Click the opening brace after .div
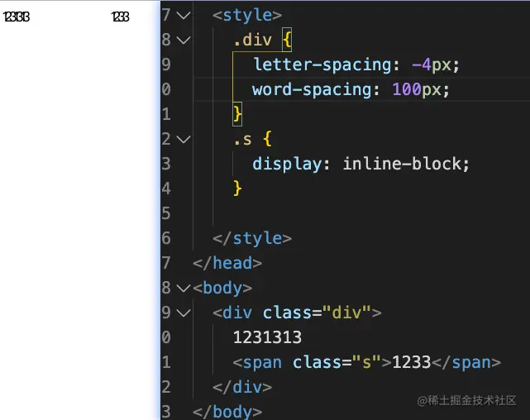This screenshot has width=530, height=420. pos(287,40)
